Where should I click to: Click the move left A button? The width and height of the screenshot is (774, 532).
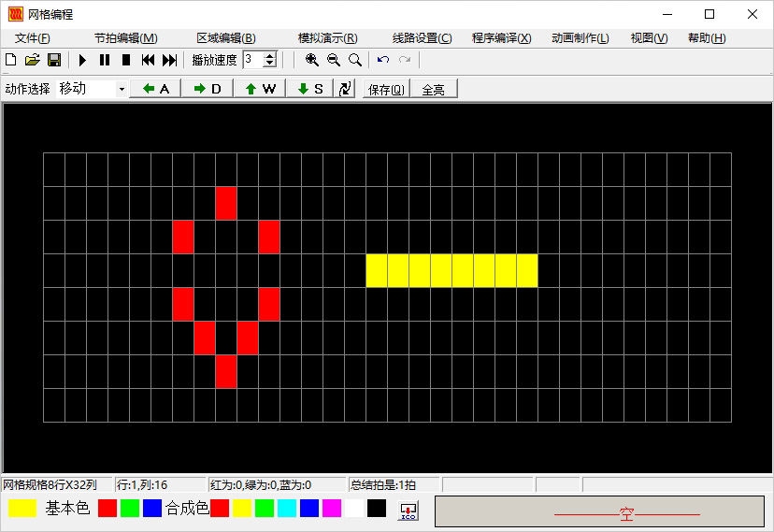click(156, 89)
